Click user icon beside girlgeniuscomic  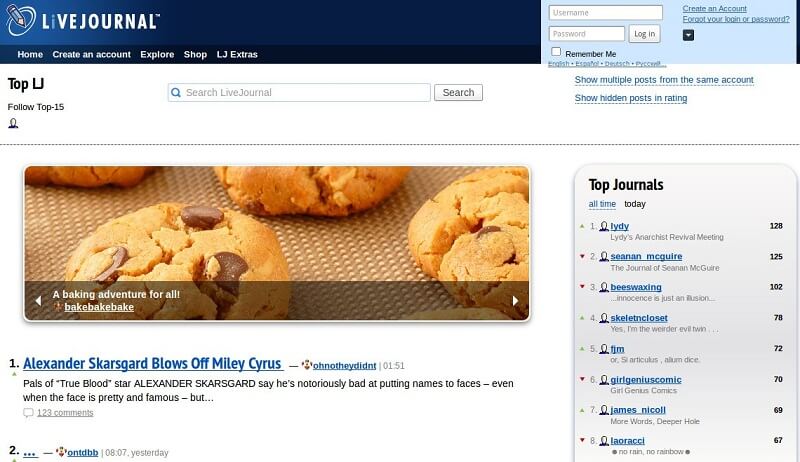(x=604, y=380)
